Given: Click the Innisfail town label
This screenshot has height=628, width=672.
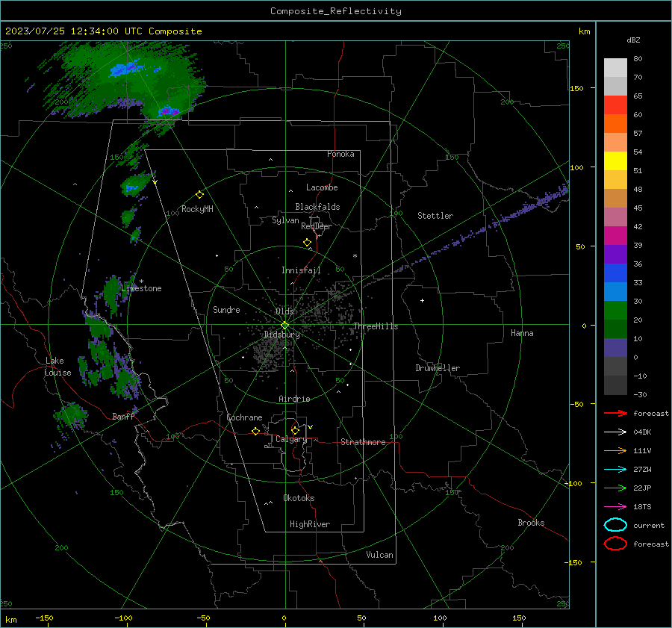Looking at the screenshot, I should click(x=301, y=270).
